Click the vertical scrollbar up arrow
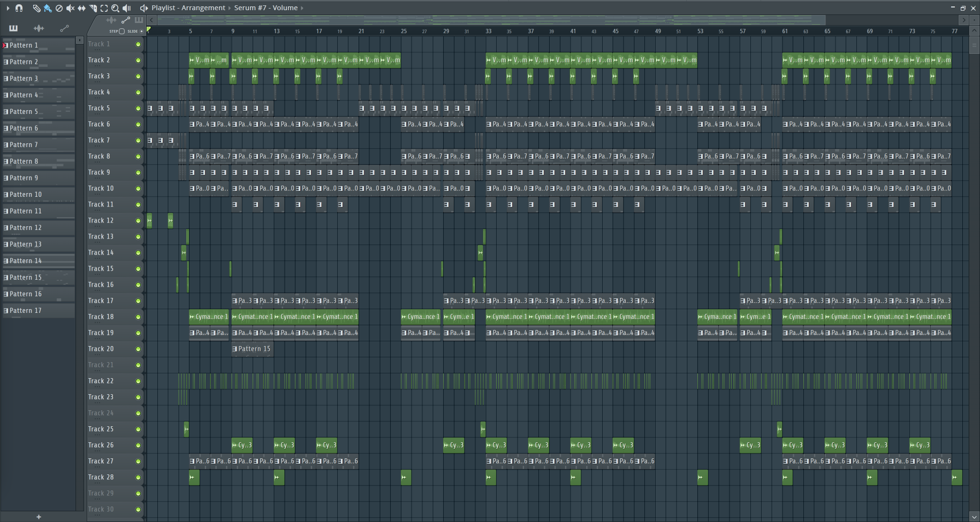The image size is (980, 522). tap(974, 31)
